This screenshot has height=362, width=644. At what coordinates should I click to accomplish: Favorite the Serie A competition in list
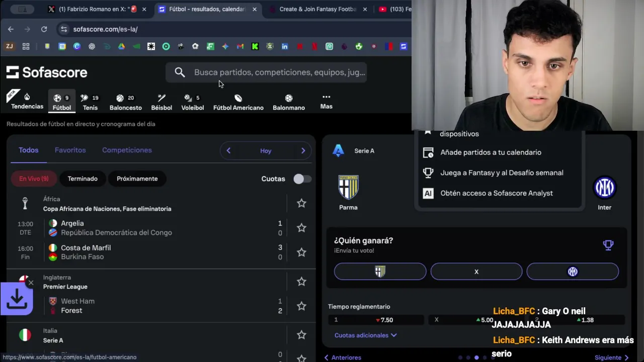pos(301,335)
